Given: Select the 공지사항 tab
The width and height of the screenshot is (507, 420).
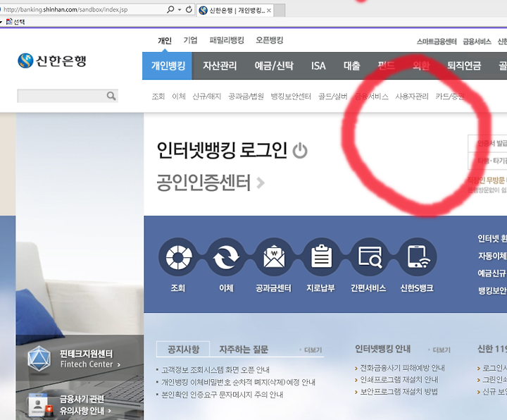Looking at the screenshot, I should click(x=183, y=349).
